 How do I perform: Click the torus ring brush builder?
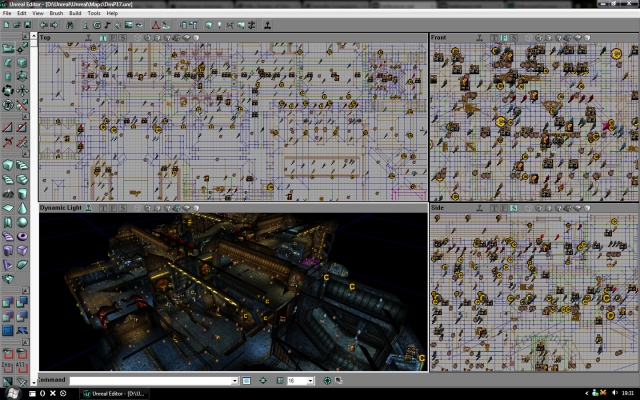pyautogui.click(x=22, y=237)
